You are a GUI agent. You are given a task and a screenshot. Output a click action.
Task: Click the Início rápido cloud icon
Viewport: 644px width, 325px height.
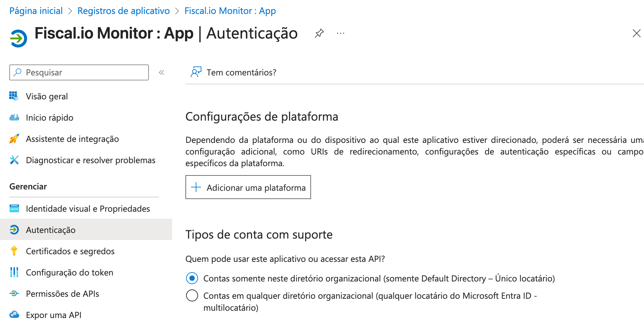coord(14,118)
